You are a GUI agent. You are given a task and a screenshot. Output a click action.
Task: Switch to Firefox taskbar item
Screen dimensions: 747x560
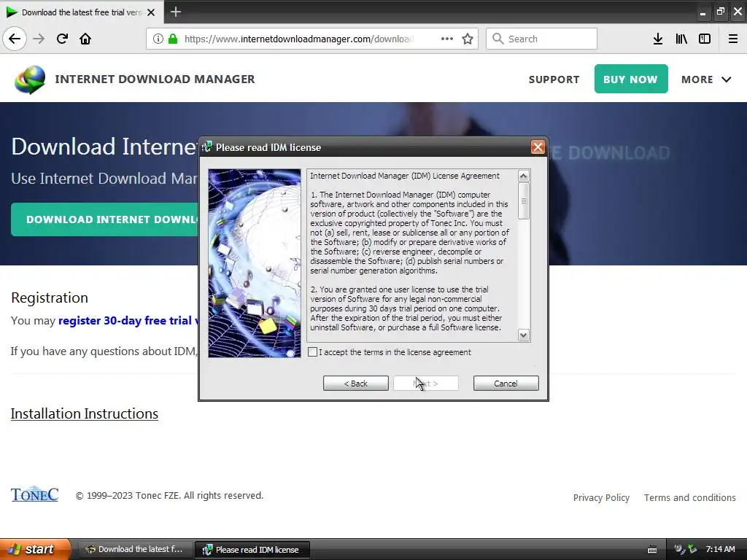click(136, 550)
